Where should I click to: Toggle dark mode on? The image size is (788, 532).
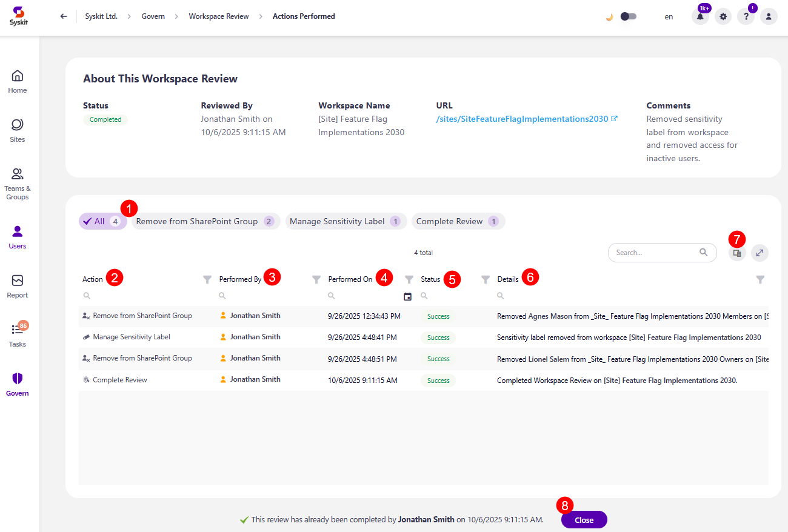click(628, 16)
